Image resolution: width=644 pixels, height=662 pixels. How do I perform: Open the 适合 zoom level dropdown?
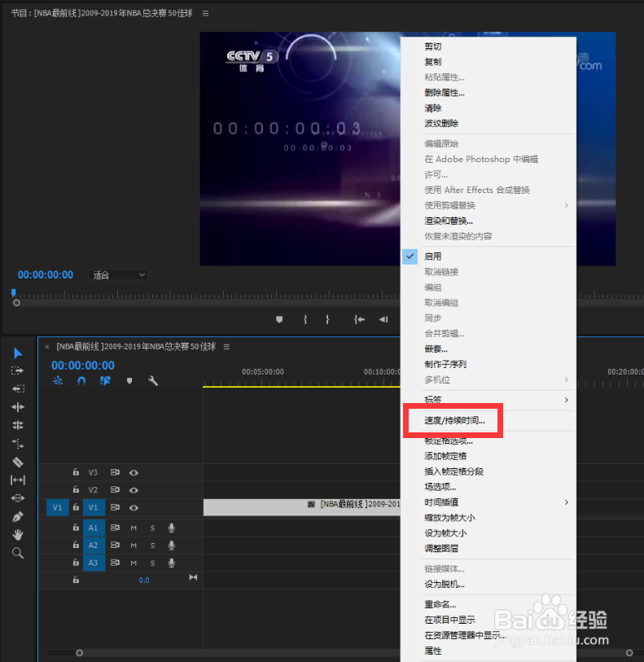[118, 275]
